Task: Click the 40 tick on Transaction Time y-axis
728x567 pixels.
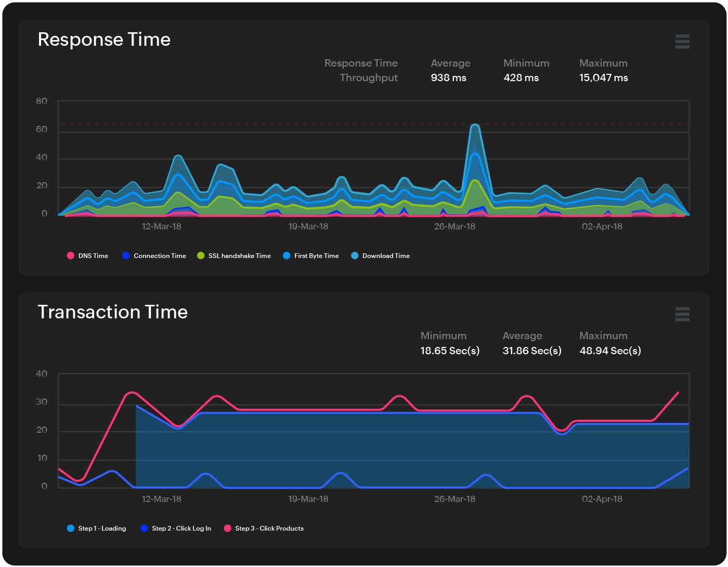Action: (42, 373)
